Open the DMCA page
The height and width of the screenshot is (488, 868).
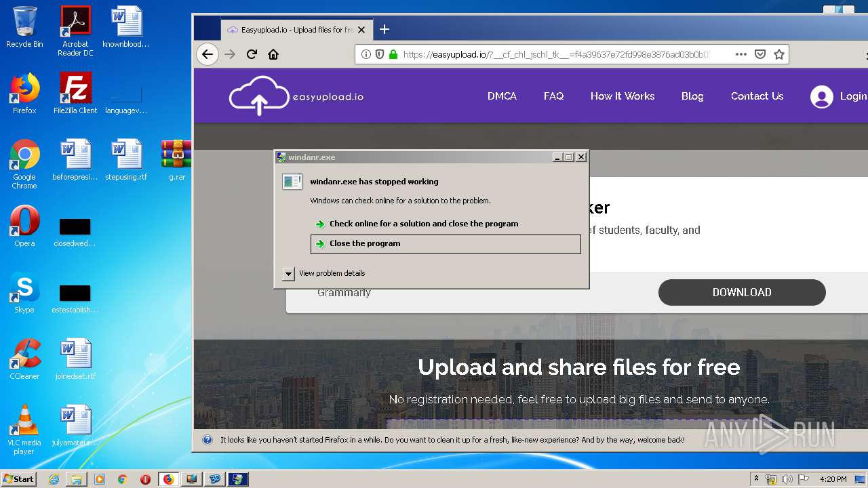click(502, 96)
